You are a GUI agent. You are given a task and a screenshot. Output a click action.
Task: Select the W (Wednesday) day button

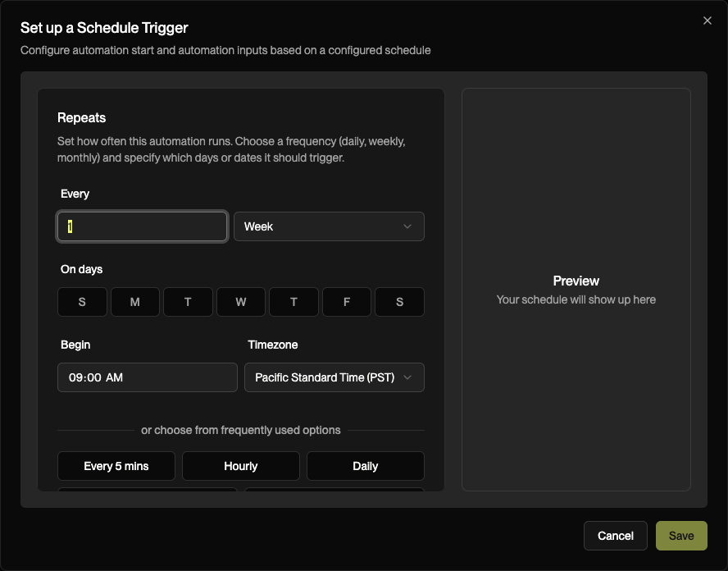coord(240,302)
